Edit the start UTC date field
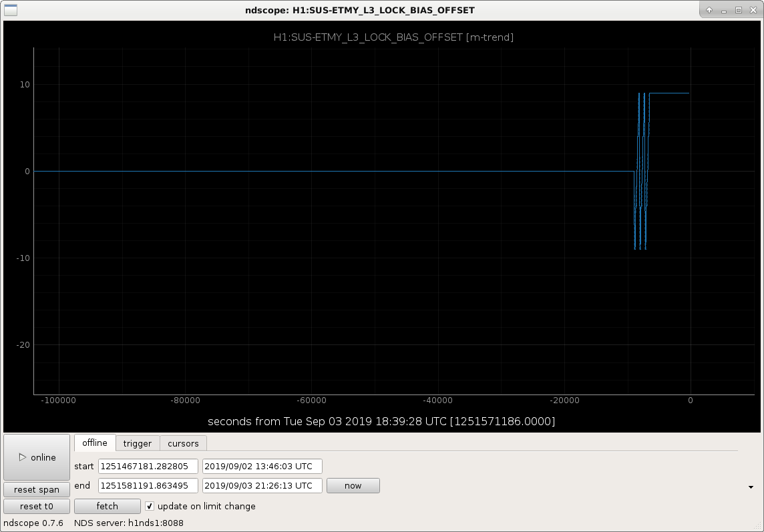 point(262,466)
